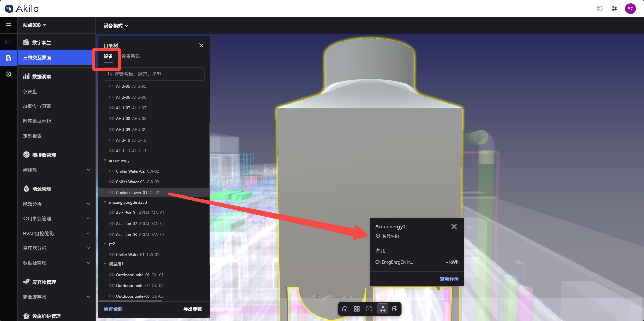The image size is (644, 321).
Task: Click the table panel layout icon
Action: [395, 309]
